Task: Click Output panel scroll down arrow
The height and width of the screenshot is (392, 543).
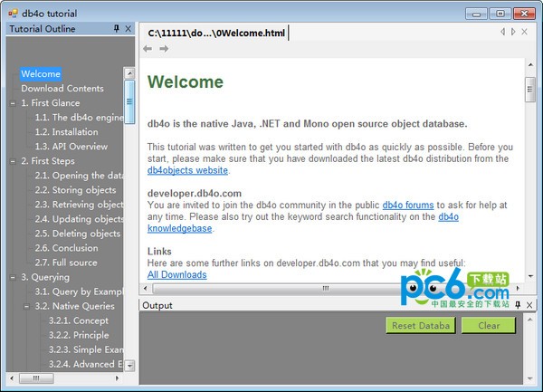Action: tap(530, 378)
